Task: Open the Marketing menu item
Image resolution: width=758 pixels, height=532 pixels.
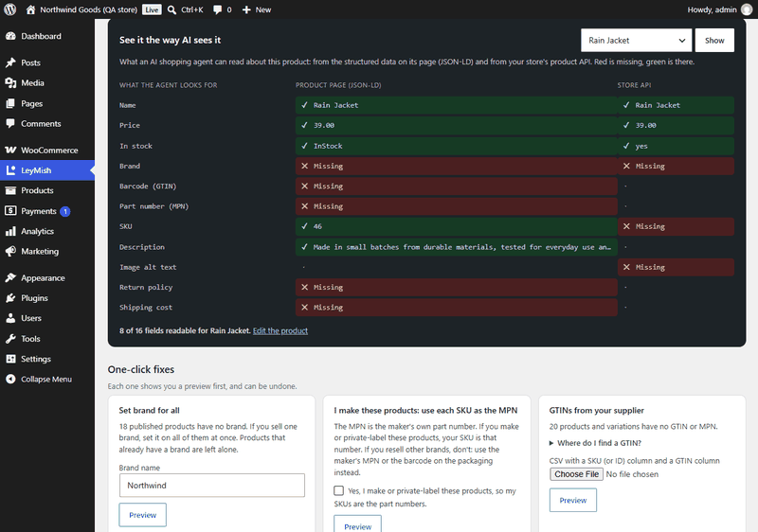Action: click(47, 252)
